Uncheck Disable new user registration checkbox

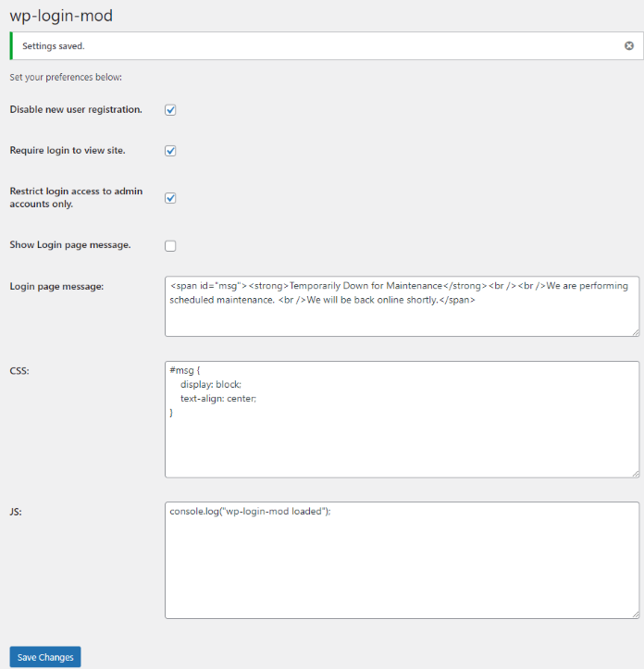[170, 110]
